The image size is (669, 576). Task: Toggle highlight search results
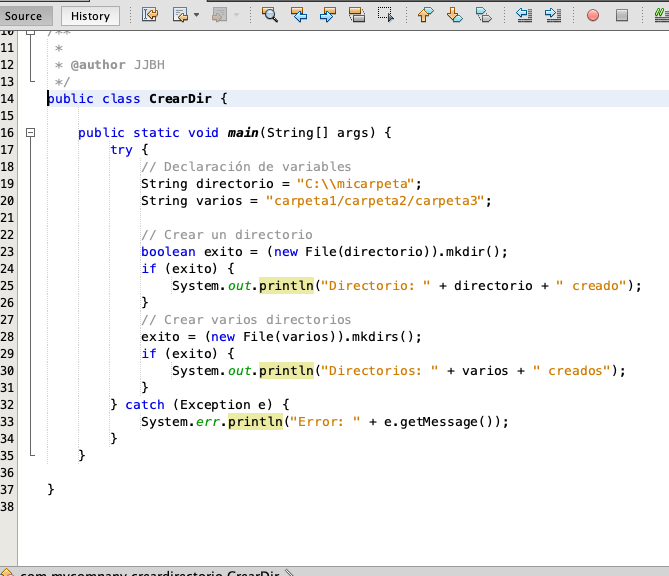click(x=356, y=15)
